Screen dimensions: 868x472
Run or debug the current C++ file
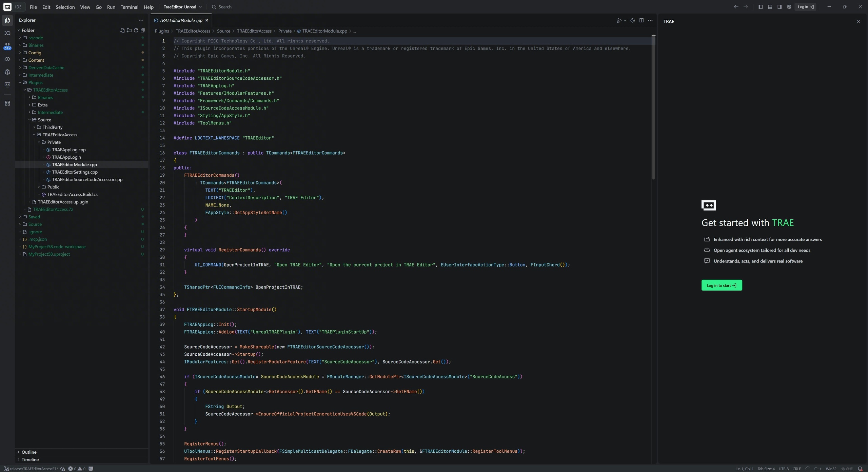(619, 21)
